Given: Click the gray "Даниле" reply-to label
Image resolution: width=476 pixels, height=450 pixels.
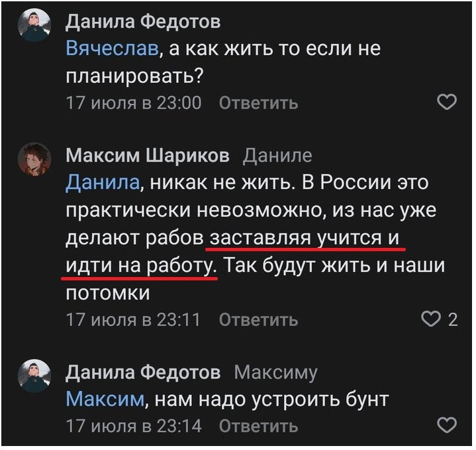Looking at the screenshot, I should pos(277,156).
